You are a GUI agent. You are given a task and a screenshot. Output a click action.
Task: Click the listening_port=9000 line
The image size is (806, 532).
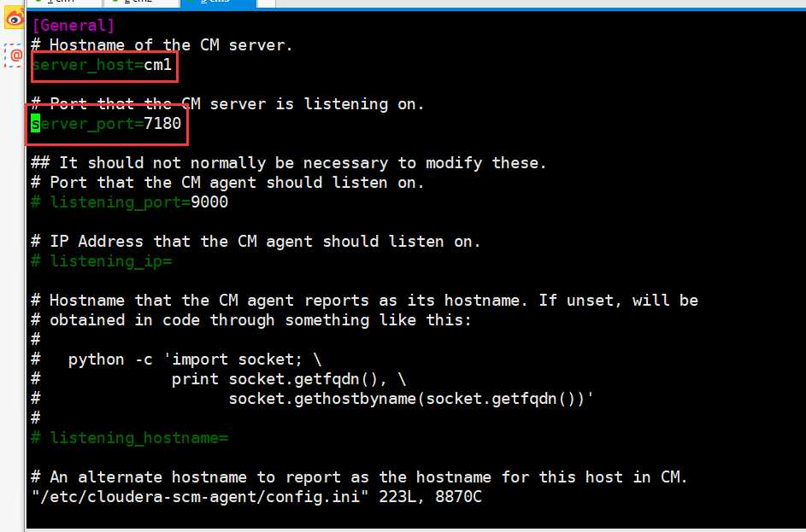(130, 202)
